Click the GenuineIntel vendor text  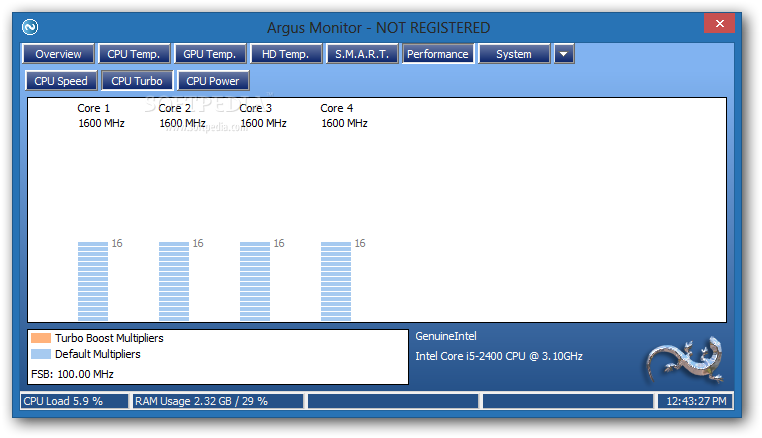446,336
